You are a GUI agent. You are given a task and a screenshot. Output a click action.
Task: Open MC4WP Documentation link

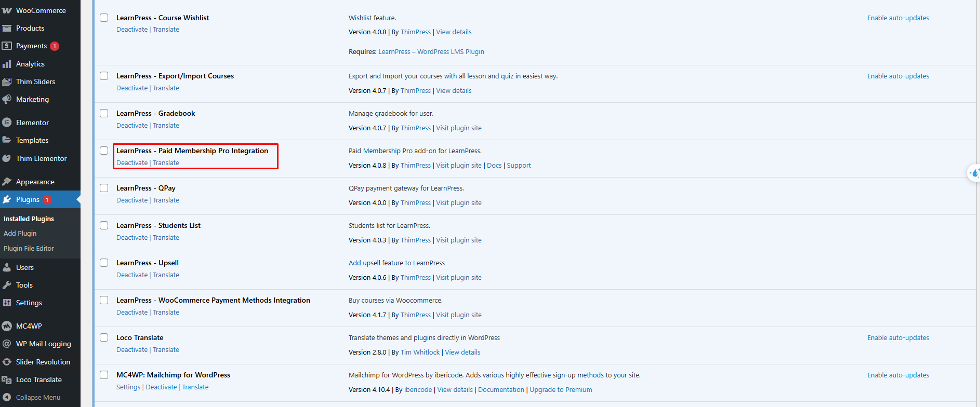coord(501,389)
